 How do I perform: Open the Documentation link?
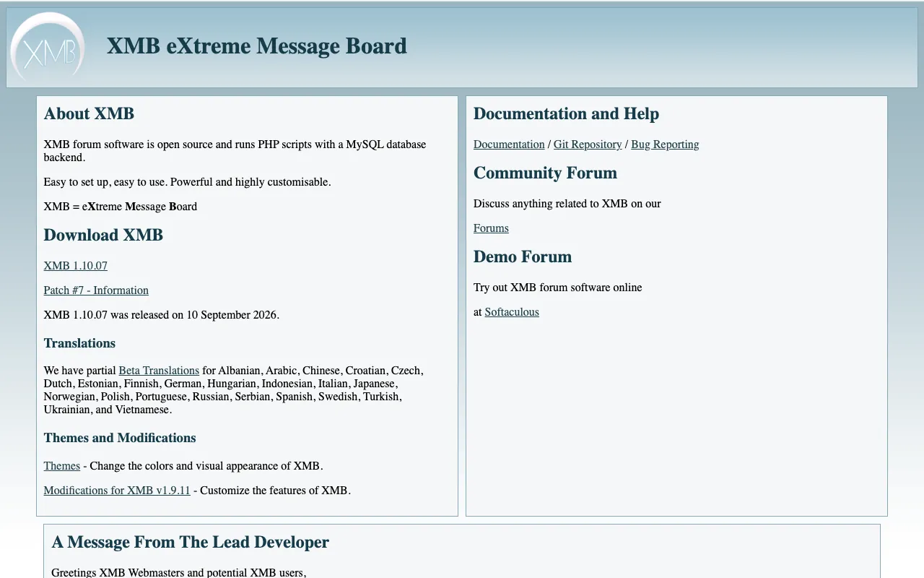click(x=509, y=144)
